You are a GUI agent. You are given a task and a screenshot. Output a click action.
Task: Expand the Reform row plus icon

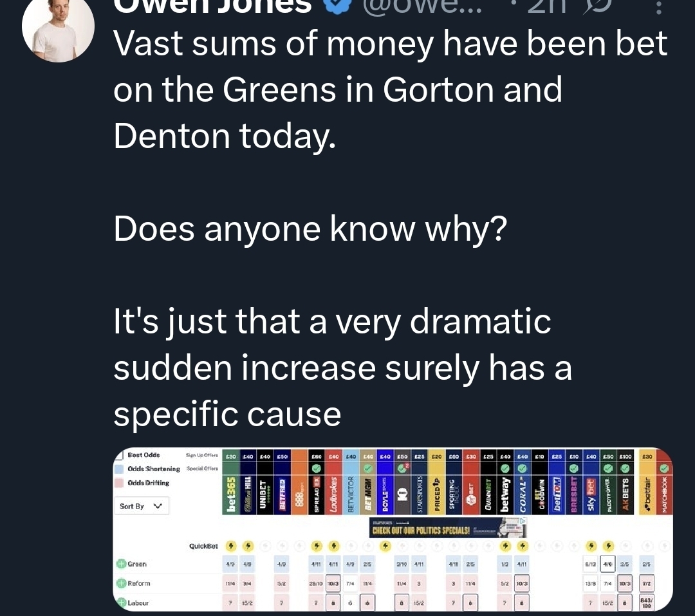tap(121, 583)
